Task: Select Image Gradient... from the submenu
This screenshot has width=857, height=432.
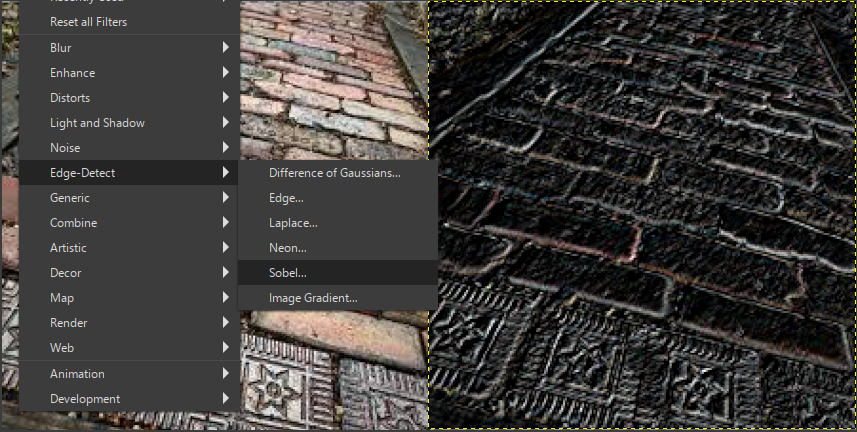Action: [x=313, y=298]
